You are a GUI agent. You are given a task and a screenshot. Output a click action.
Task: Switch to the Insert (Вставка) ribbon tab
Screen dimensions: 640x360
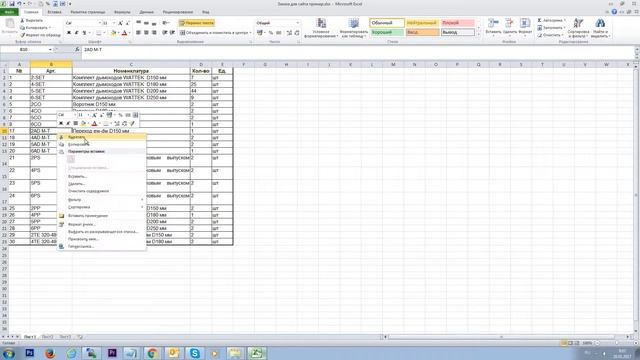click(x=54, y=12)
